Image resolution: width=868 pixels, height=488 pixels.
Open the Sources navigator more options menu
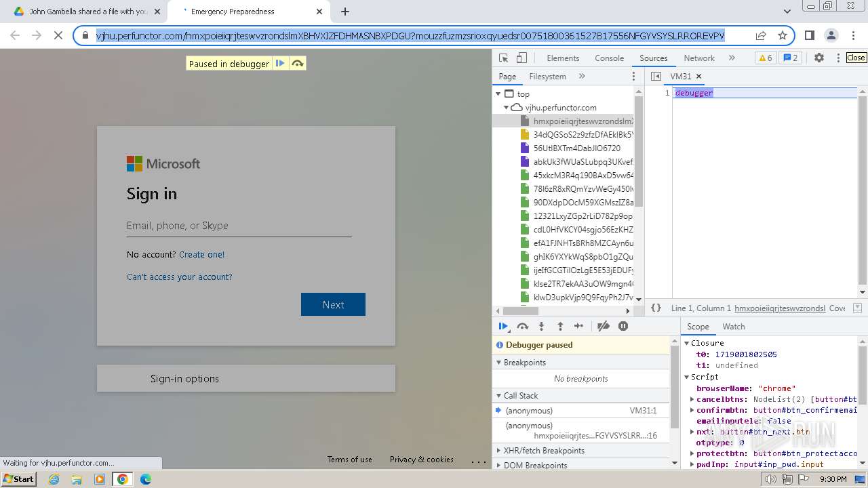(x=634, y=77)
